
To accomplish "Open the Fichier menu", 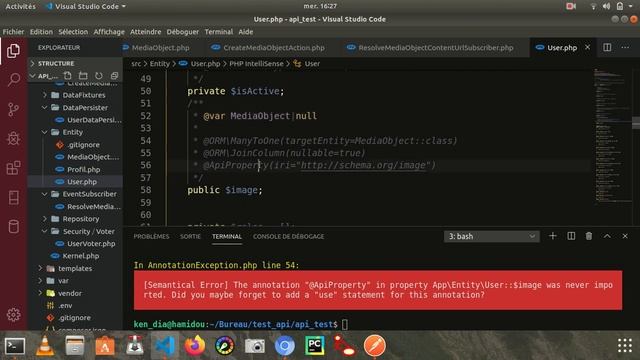I will (x=13, y=31).
